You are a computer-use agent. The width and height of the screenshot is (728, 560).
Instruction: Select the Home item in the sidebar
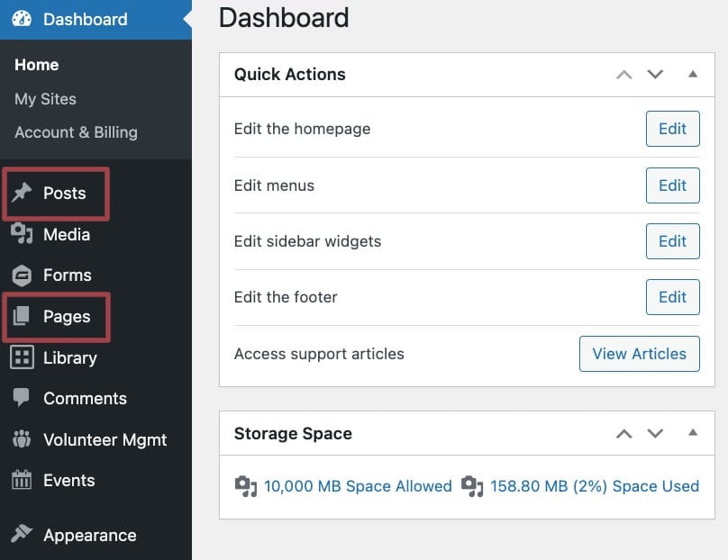pos(36,65)
